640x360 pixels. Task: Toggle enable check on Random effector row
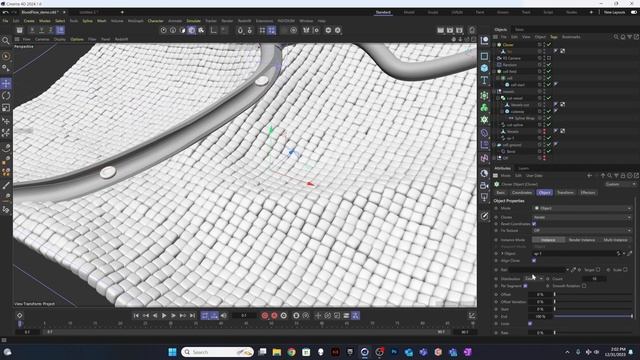(549, 65)
